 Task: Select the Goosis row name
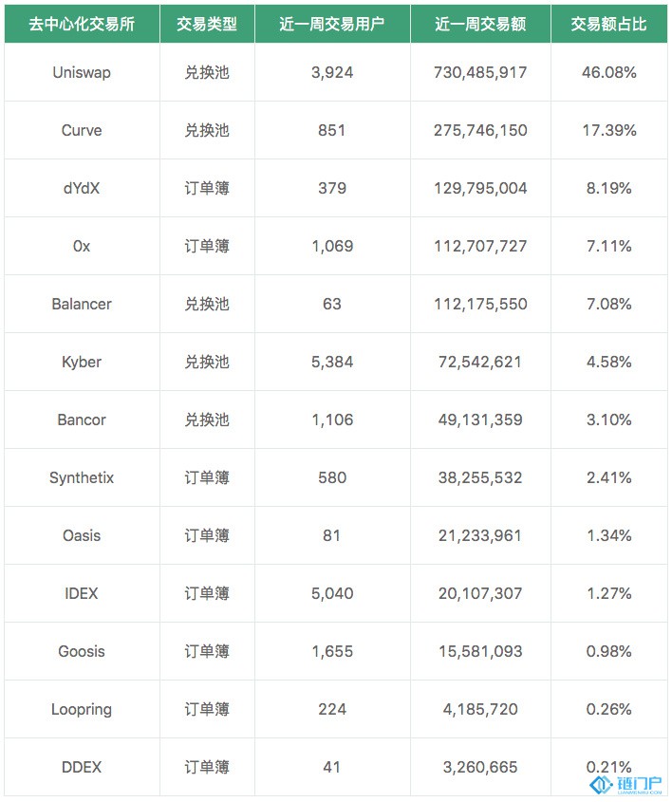click(82, 651)
